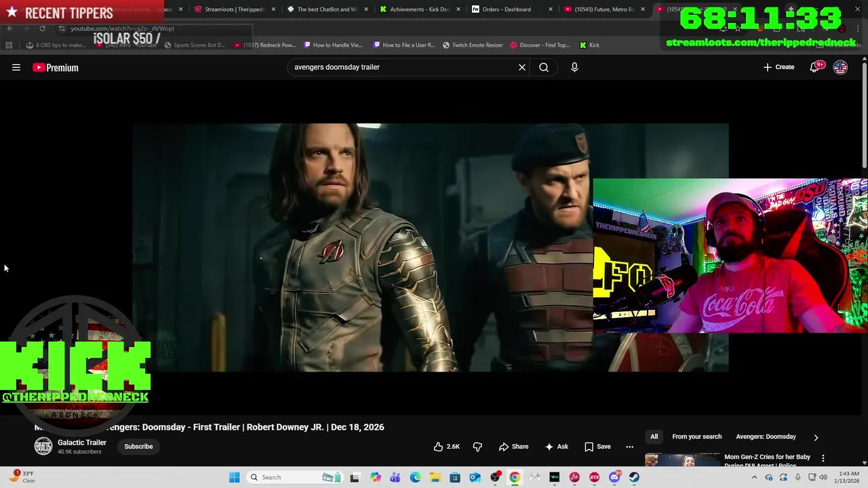
Task: Select the Avengers: Doomsday chip
Action: (766, 436)
